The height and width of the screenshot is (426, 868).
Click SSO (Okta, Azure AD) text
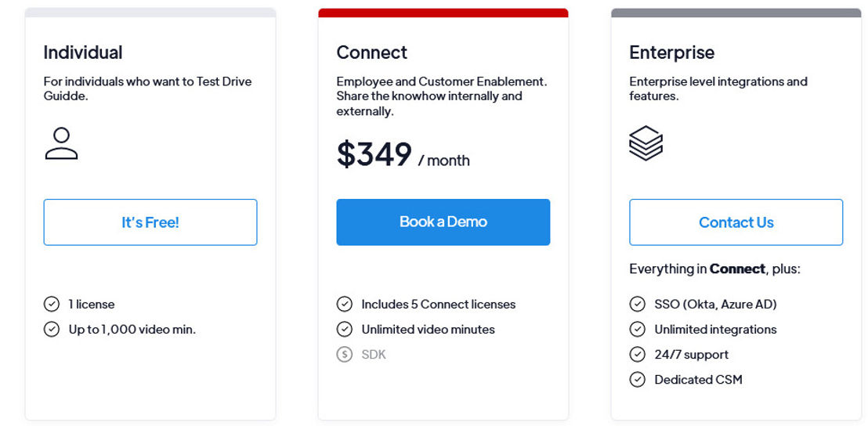point(716,305)
